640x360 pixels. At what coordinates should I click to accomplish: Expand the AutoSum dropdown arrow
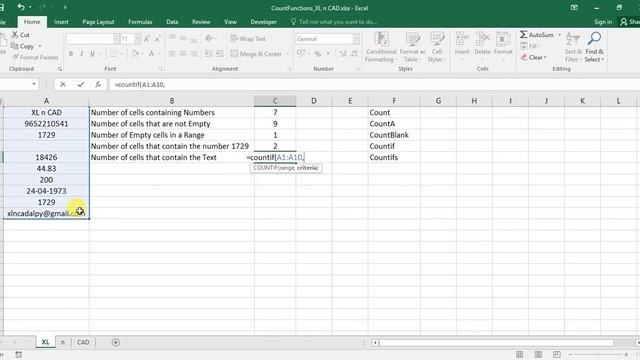point(559,35)
